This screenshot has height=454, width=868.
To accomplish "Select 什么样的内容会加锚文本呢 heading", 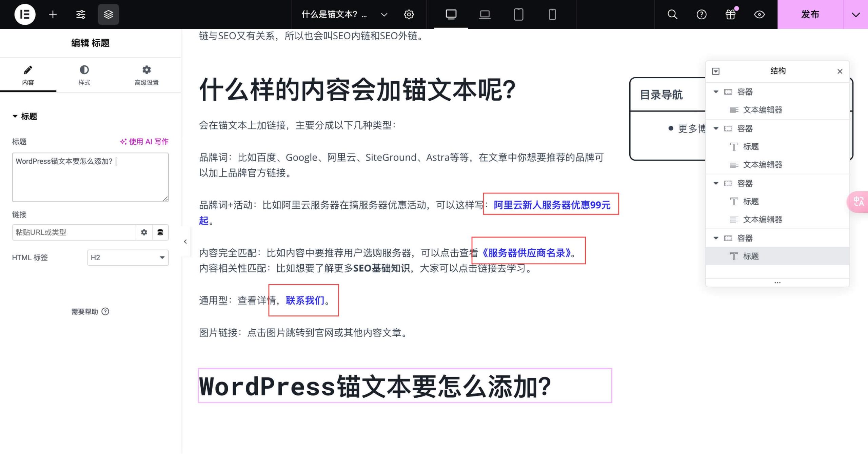I will [357, 90].
